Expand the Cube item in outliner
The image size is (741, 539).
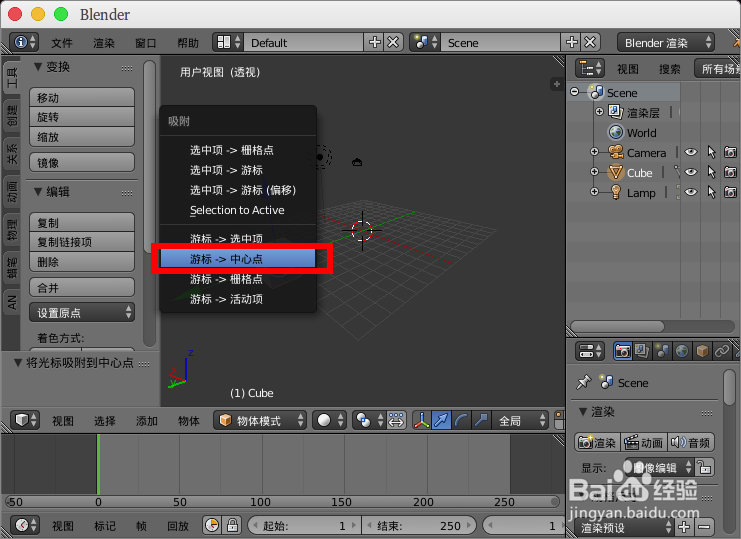pyautogui.click(x=595, y=171)
